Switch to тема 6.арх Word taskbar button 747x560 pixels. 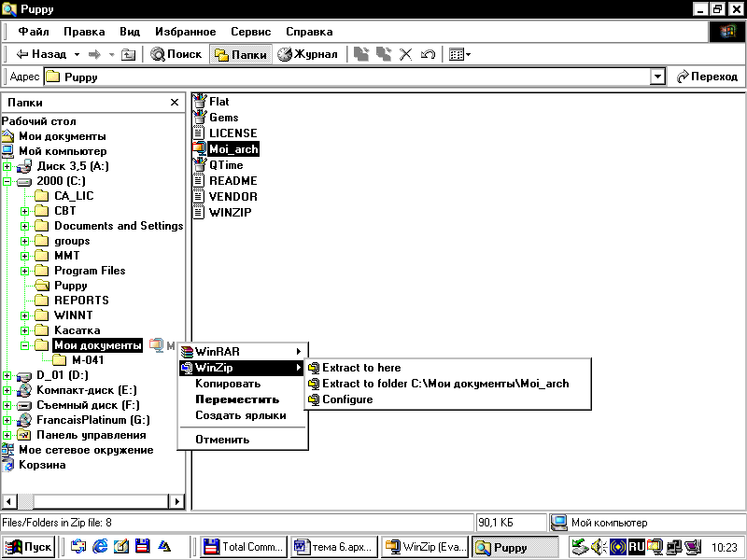pos(334,547)
